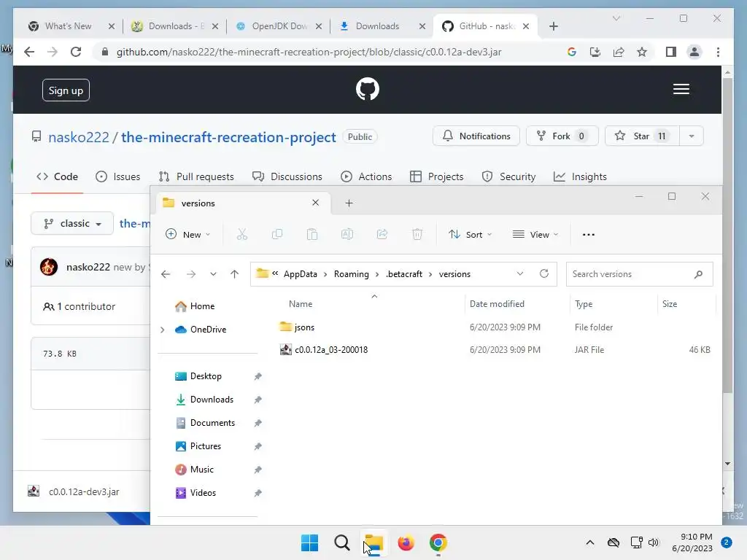Viewport: 747px width, 560px height.
Task: Click the Chrome address bar URL
Action: click(x=309, y=52)
